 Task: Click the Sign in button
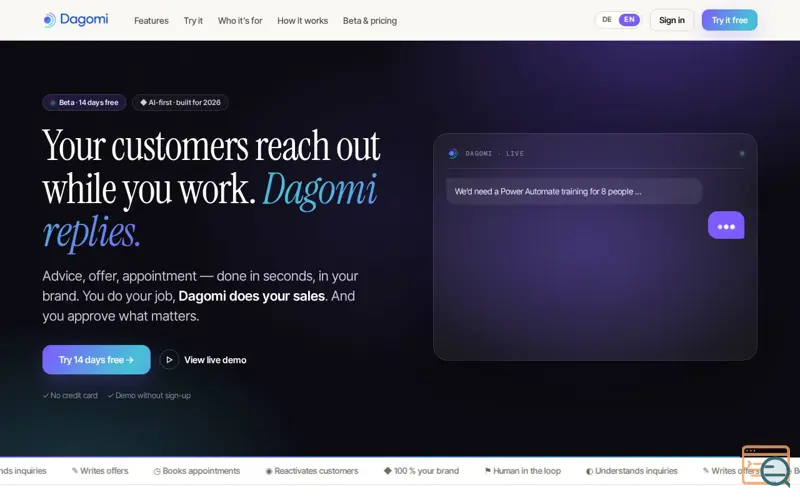tap(671, 20)
